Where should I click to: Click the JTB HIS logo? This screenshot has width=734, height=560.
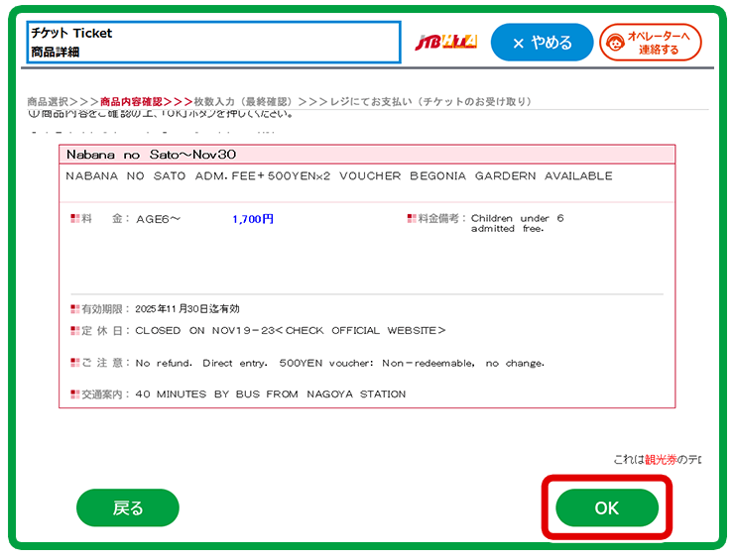445,43
